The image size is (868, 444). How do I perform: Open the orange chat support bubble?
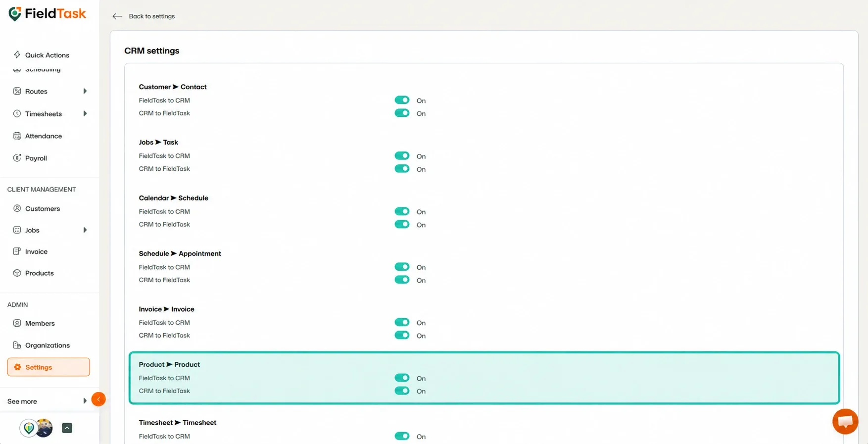pos(845,421)
